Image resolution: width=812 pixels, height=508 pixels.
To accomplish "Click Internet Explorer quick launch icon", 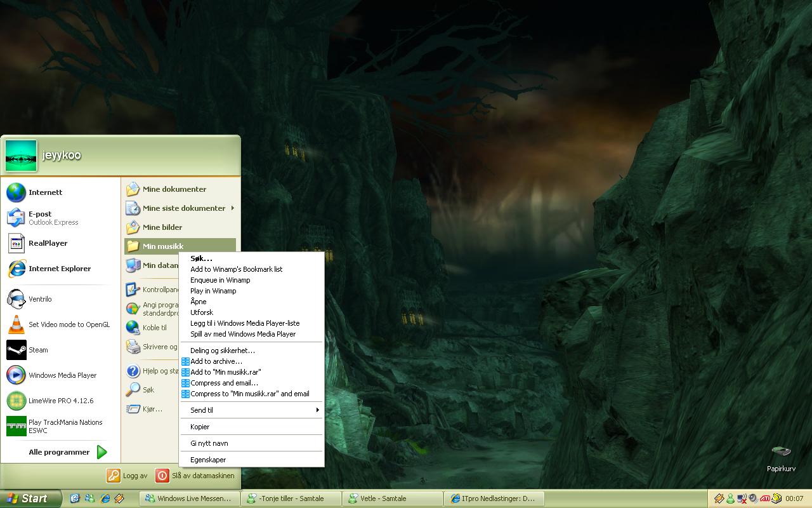I will (x=105, y=498).
